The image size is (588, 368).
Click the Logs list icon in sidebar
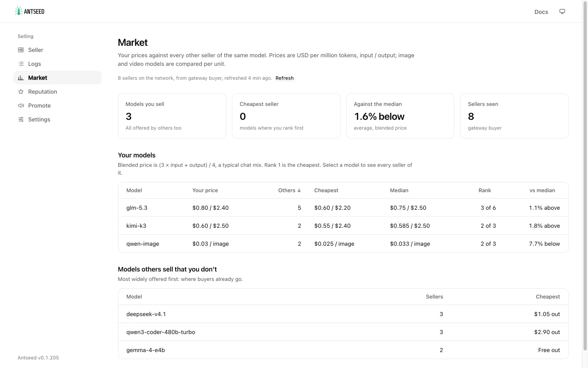coord(21,64)
